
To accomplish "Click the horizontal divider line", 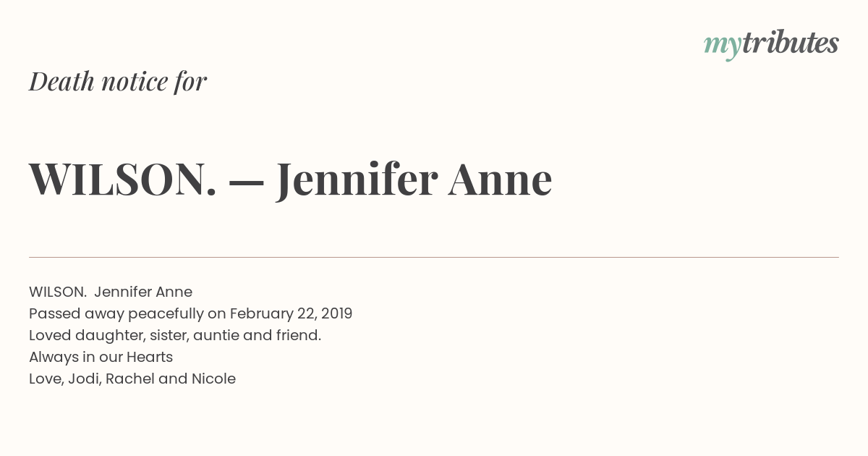I will tap(434, 257).
